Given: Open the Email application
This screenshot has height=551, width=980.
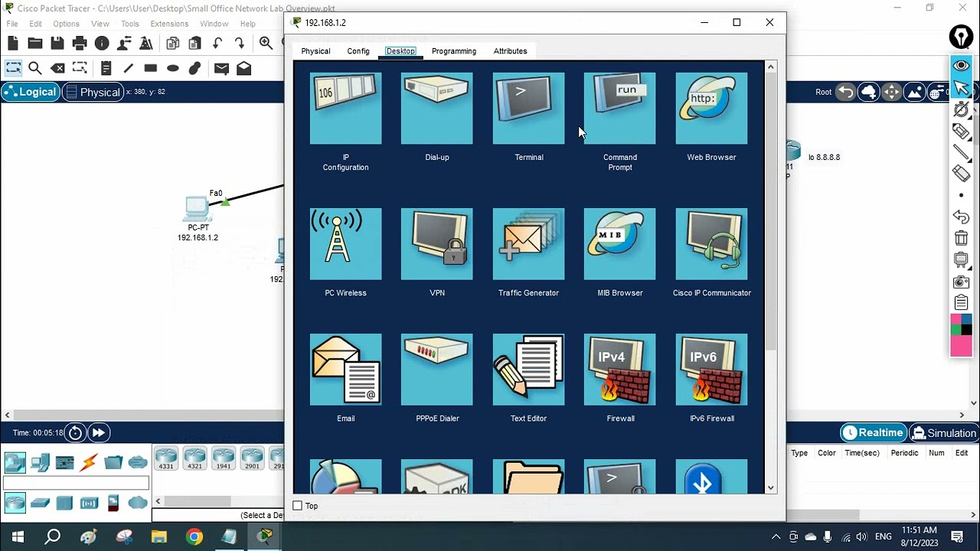Looking at the screenshot, I should [x=345, y=370].
